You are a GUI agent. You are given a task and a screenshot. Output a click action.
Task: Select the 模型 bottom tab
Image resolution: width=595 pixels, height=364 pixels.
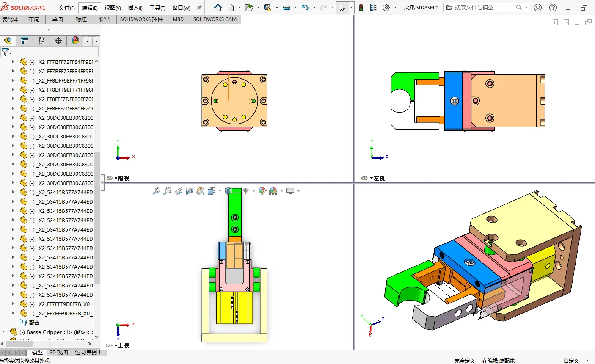pos(37,352)
